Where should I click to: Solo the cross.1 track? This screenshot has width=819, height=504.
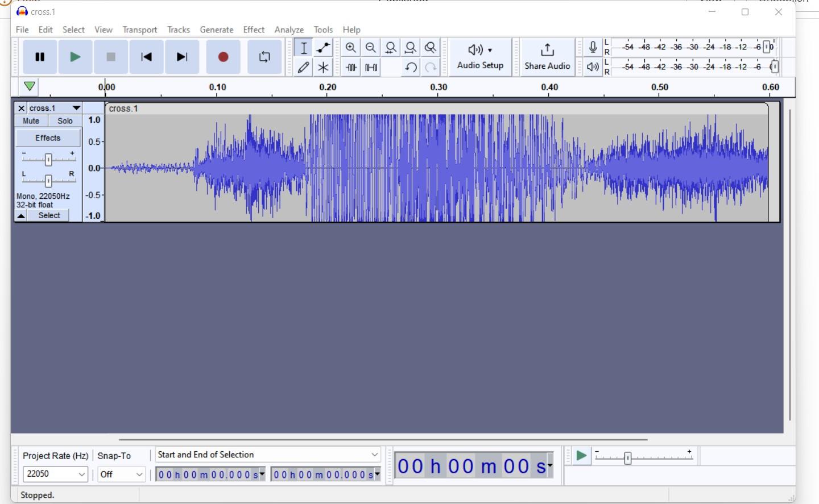(65, 121)
